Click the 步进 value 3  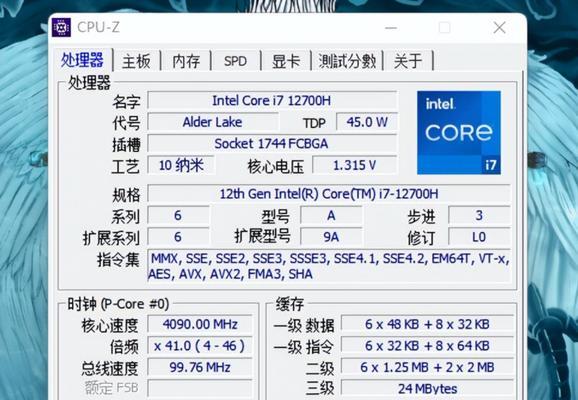pos(479,215)
